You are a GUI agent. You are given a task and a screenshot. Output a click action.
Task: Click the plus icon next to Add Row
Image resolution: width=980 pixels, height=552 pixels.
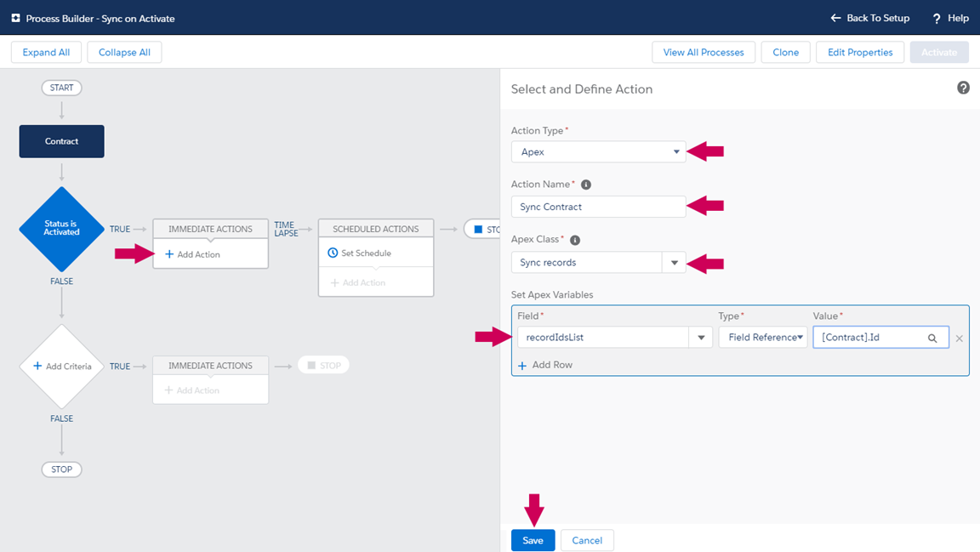522,365
